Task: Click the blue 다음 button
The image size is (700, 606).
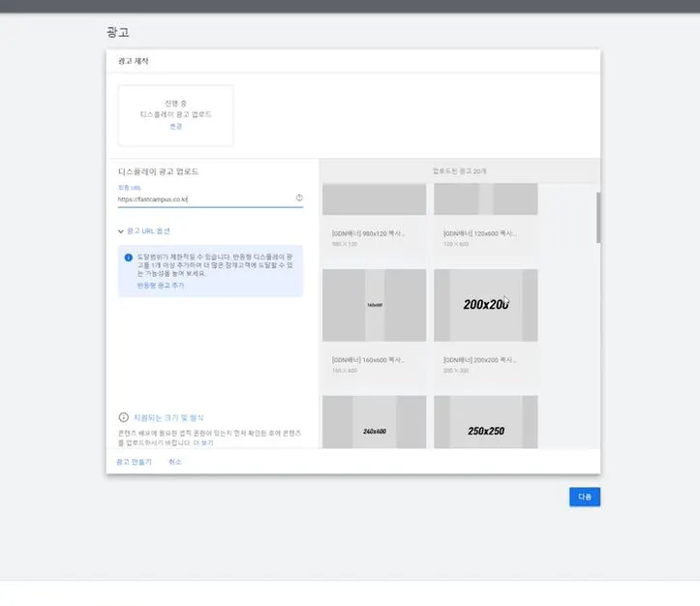Action: [x=585, y=497]
